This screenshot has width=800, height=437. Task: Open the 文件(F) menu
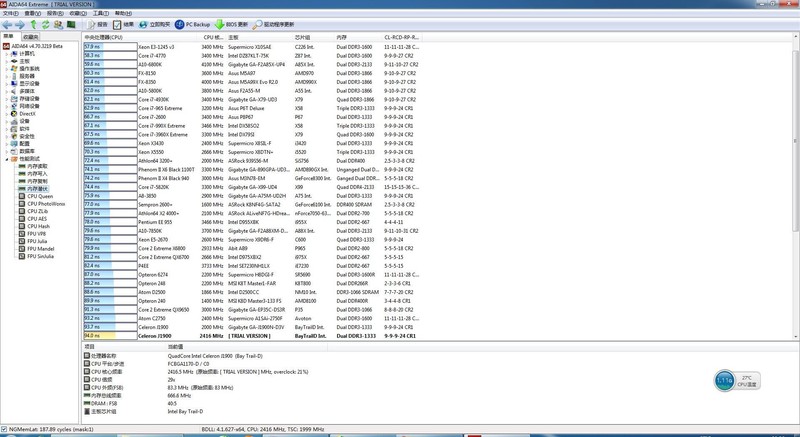point(11,13)
